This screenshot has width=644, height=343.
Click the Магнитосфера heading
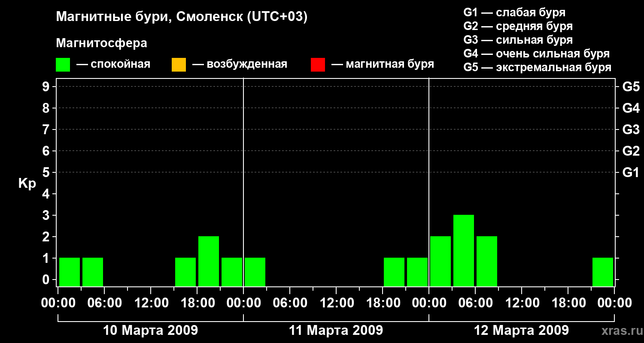101,43
